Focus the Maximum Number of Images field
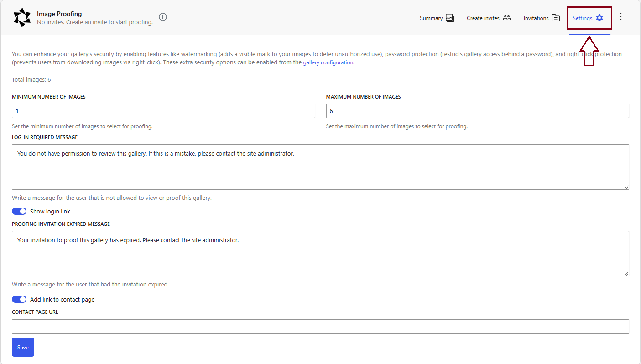 477,111
